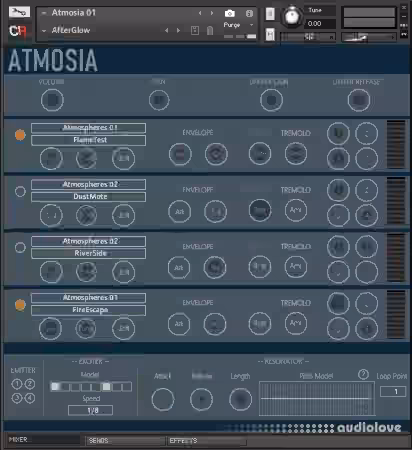
Task: Open the FireEscape sample selector
Action: pos(88,310)
